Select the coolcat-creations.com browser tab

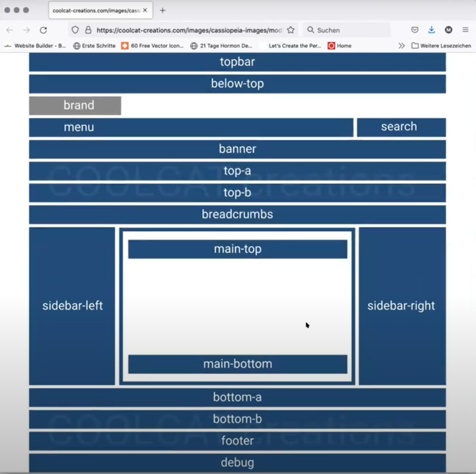click(96, 10)
